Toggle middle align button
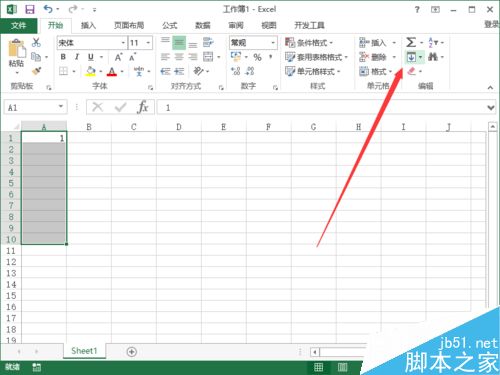The width and height of the screenshot is (500, 375). pos(179,43)
